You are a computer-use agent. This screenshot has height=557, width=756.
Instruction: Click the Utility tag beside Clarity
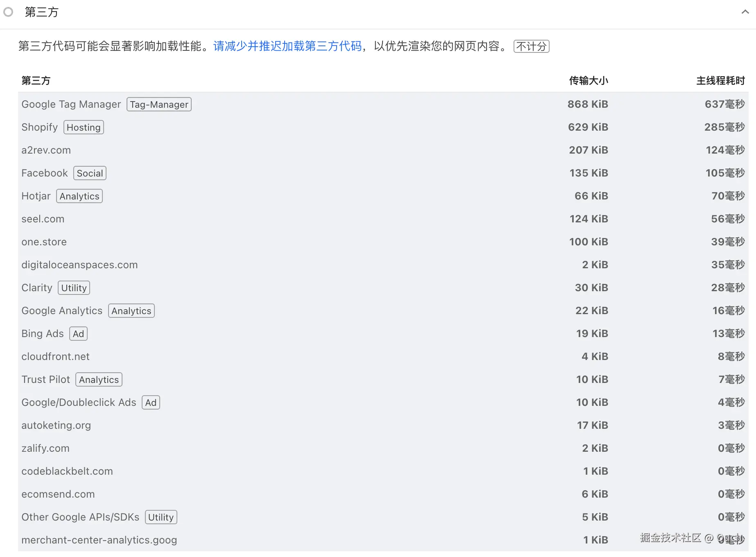[x=74, y=288]
